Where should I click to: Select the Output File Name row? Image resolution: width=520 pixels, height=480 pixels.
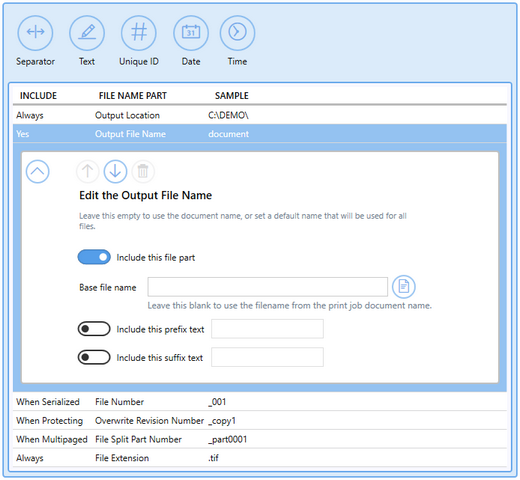pos(260,134)
